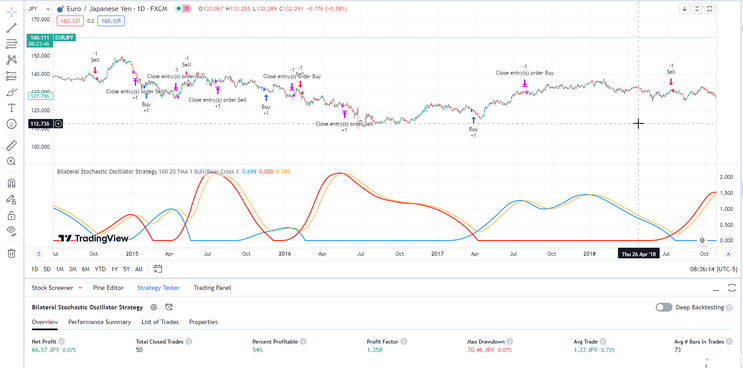
Task: Set range to 5Y
Action: point(127,269)
